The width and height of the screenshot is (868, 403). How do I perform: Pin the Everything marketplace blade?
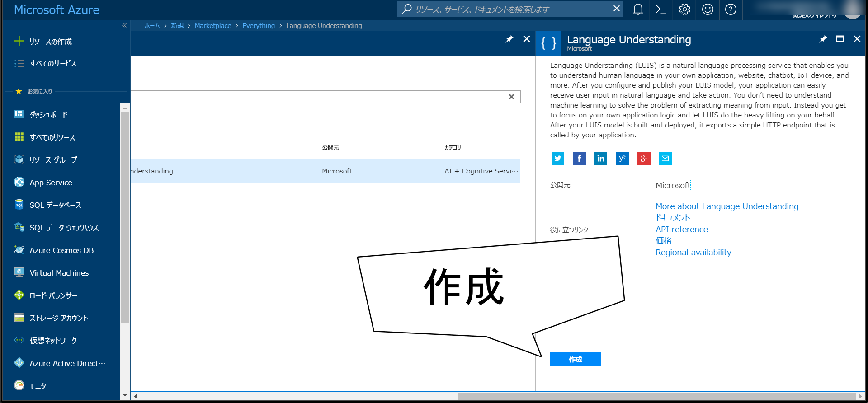509,39
